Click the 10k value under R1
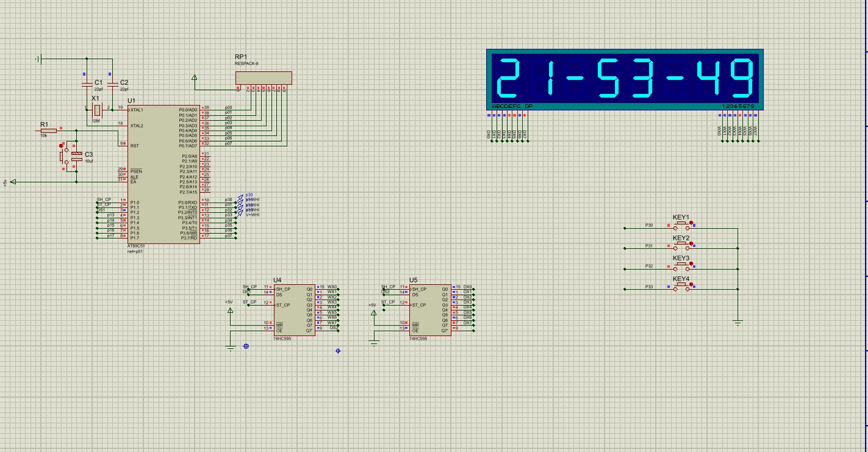Screen dimensions: 868x452 click(x=43, y=135)
